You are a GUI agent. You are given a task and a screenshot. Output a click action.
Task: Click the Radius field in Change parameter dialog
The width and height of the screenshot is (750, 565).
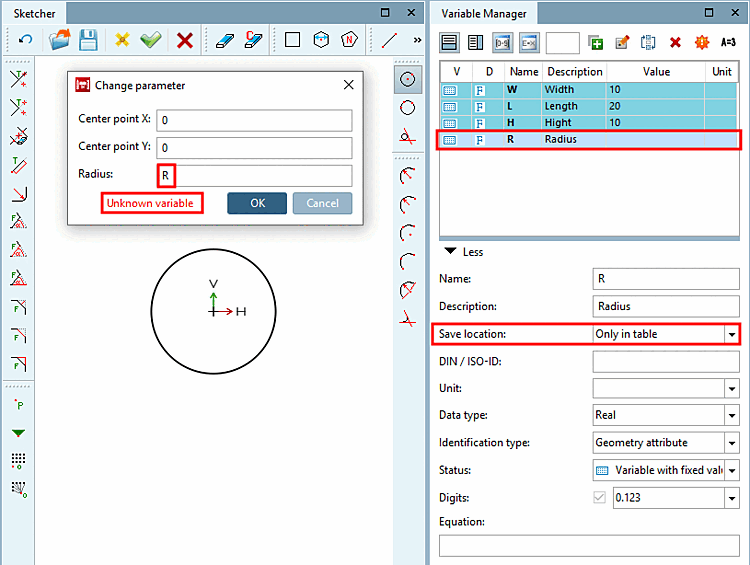pos(254,176)
